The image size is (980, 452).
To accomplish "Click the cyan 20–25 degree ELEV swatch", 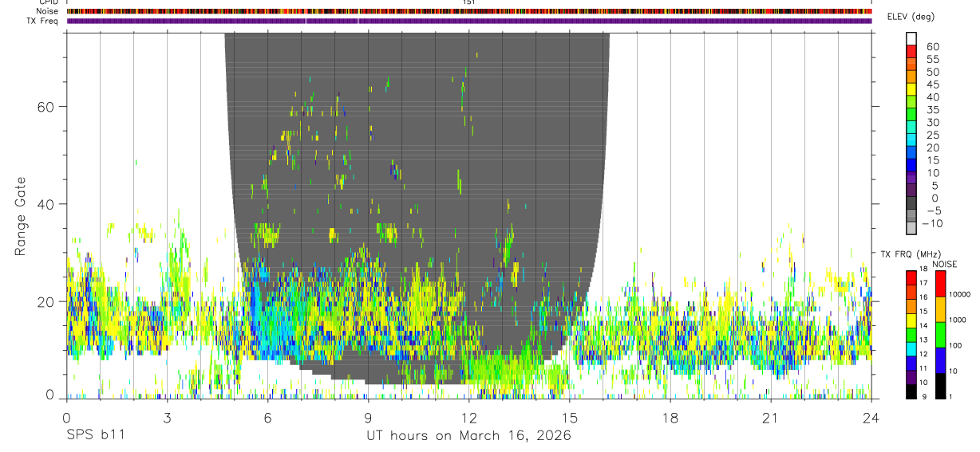I will [x=911, y=140].
